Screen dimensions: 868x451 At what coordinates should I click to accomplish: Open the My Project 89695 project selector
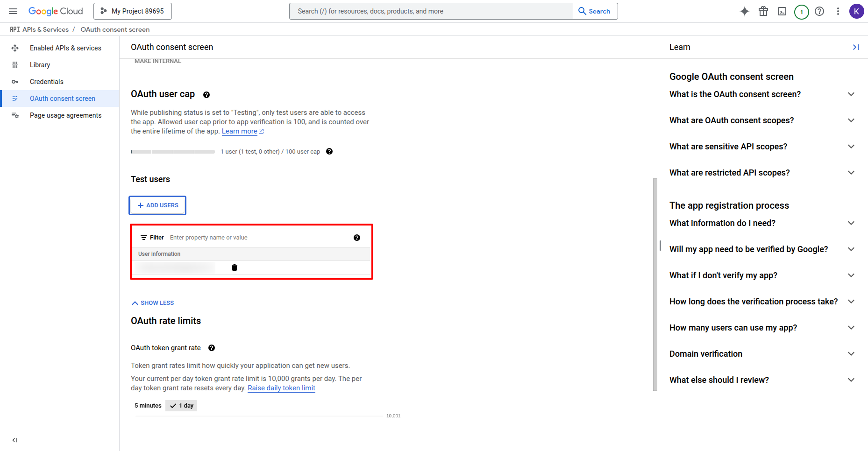[133, 11]
